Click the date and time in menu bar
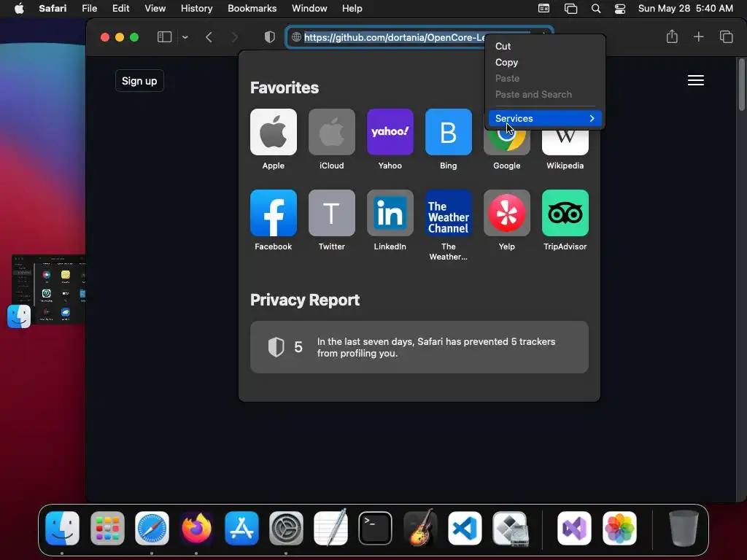747x560 pixels. 685,9
